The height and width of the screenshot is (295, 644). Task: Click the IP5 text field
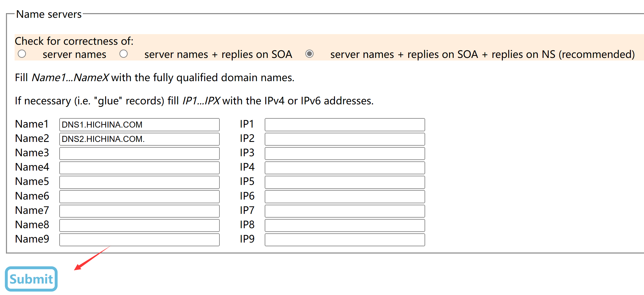click(345, 182)
